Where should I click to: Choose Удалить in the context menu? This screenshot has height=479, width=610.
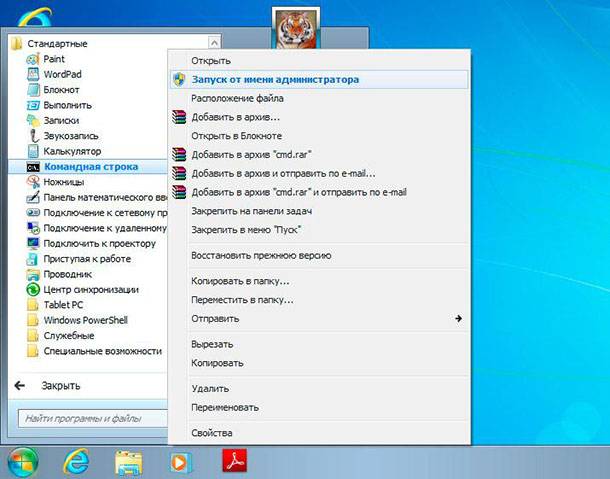point(319,389)
